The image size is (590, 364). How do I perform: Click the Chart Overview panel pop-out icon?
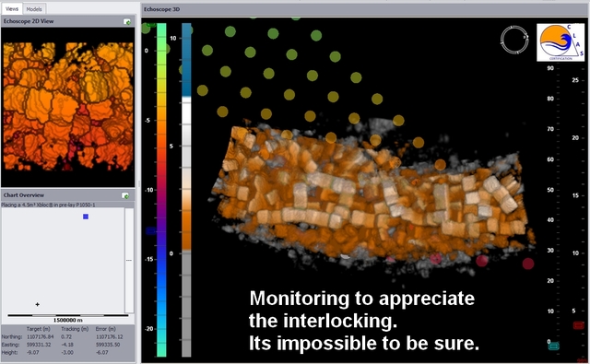pyautogui.click(x=125, y=195)
